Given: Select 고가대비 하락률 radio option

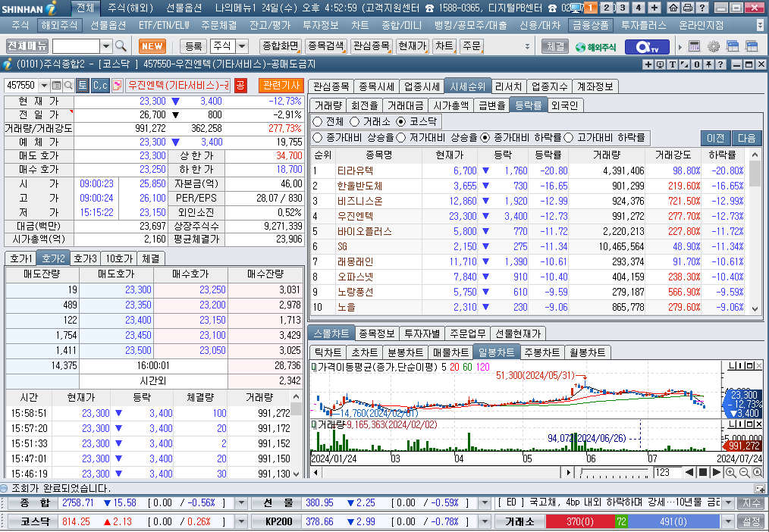Looking at the screenshot, I should [x=569, y=138].
